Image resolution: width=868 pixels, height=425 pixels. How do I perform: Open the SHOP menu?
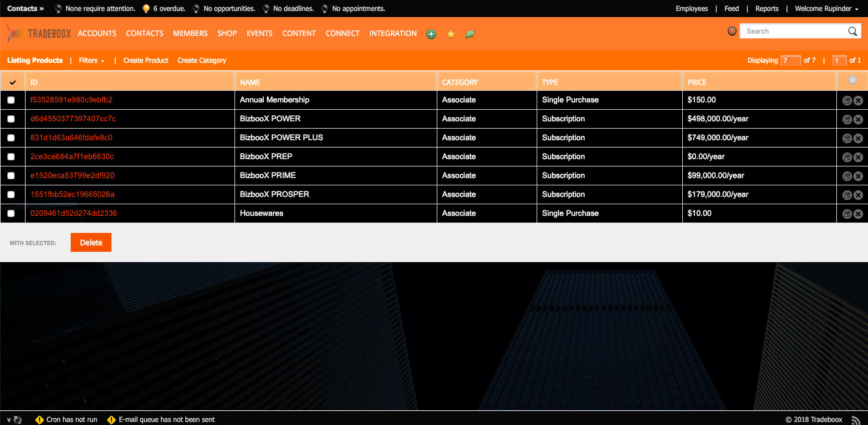(227, 34)
